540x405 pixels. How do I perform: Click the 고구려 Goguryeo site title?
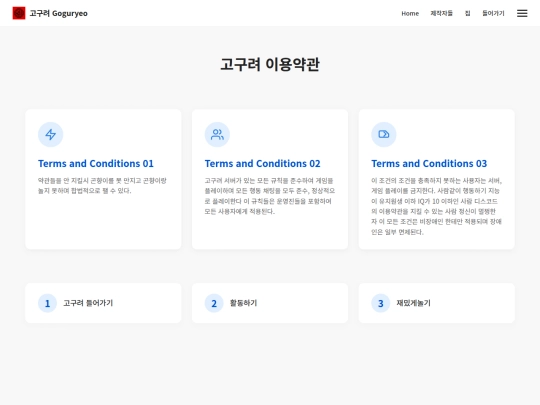click(59, 13)
